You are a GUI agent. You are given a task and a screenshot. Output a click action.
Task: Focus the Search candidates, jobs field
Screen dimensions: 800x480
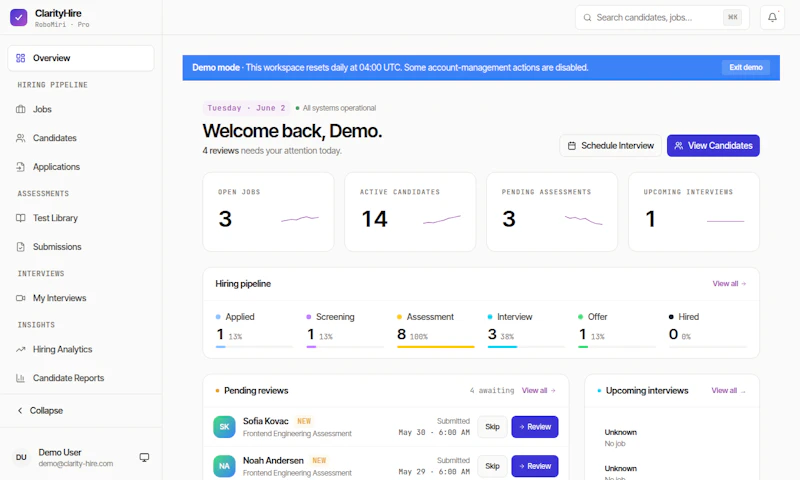[x=662, y=17]
